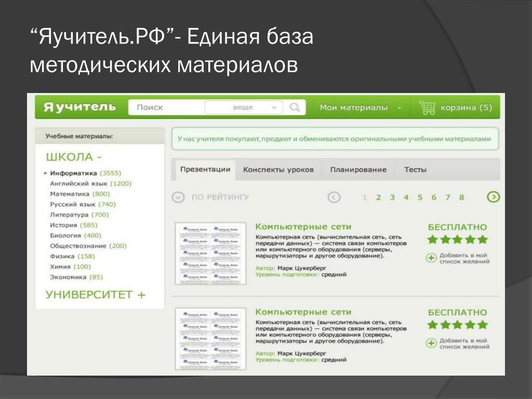Select Литература (700) category
This screenshot has width=532, height=399.
(x=79, y=215)
